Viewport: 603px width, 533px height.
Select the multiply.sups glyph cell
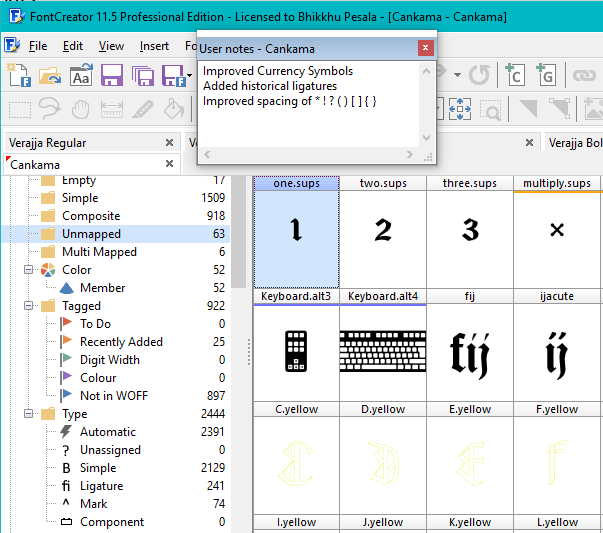pyautogui.click(x=557, y=232)
